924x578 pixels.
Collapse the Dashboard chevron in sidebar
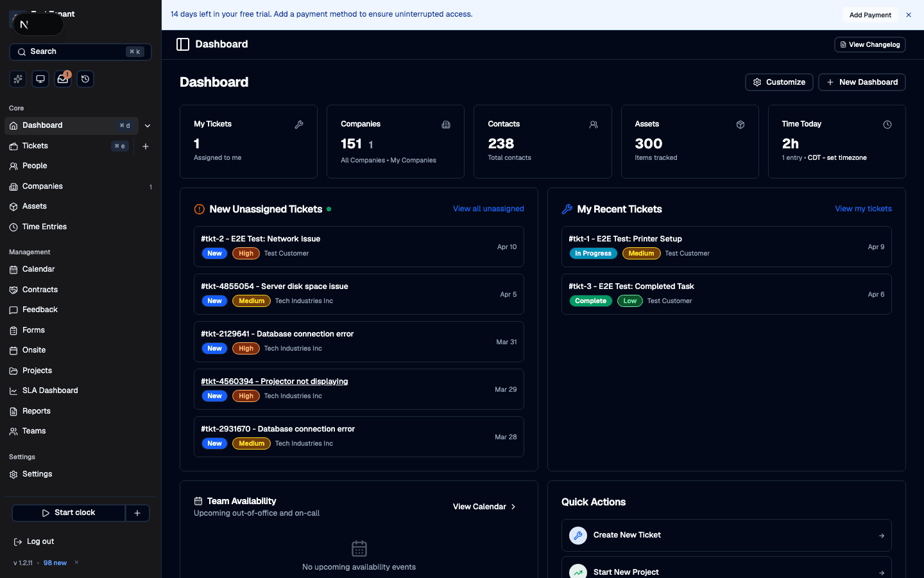click(x=147, y=125)
